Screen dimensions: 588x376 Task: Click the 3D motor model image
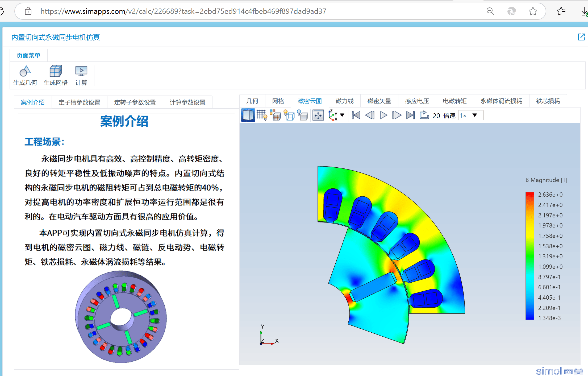coord(121,317)
